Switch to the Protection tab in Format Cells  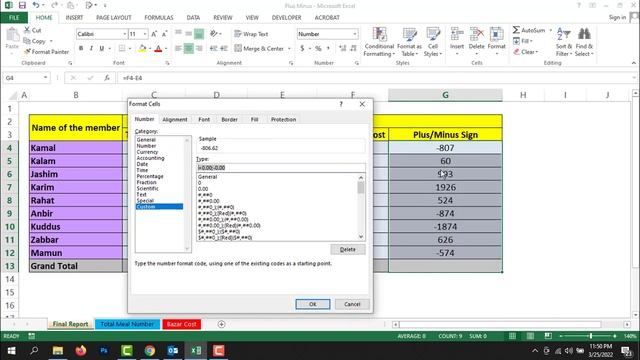[x=283, y=120]
